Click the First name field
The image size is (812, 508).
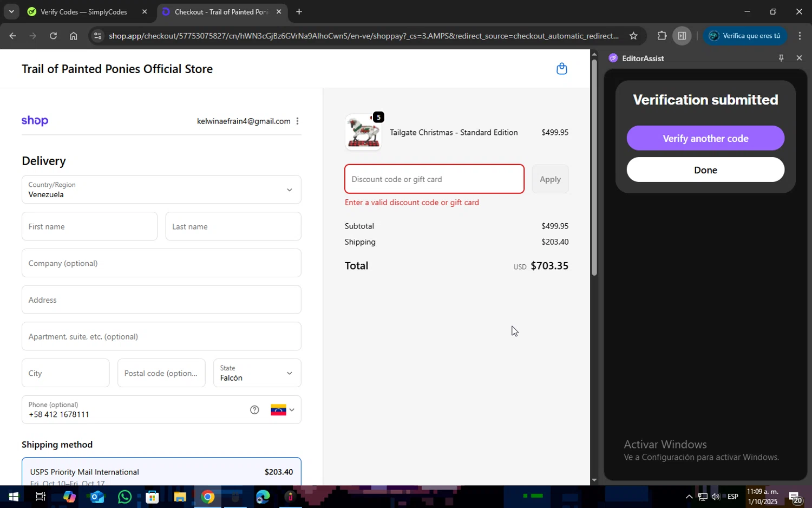tap(89, 226)
